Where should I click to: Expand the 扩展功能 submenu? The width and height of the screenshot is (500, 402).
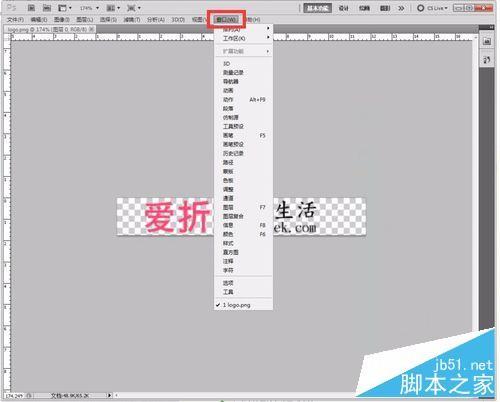[x=243, y=51]
